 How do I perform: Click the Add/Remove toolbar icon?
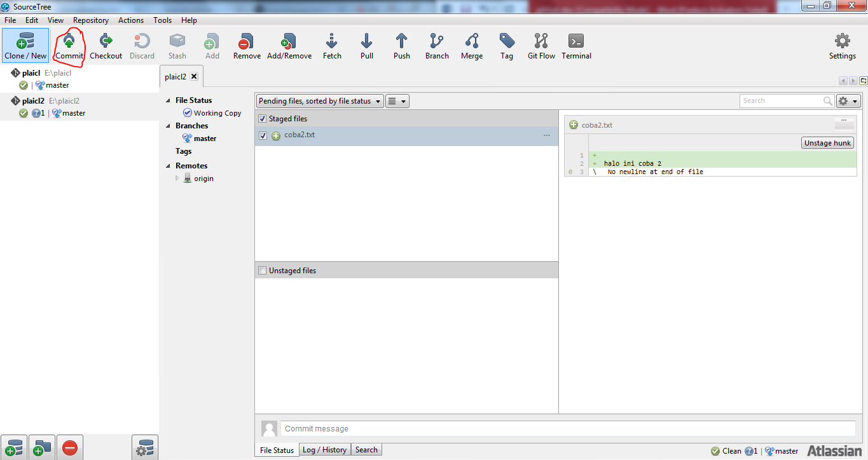(x=289, y=45)
